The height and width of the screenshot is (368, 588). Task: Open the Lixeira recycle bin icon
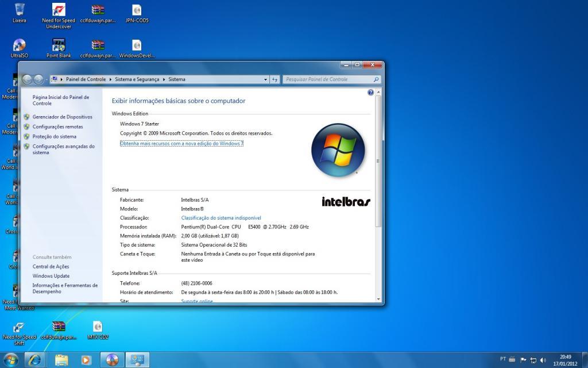(x=19, y=13)
